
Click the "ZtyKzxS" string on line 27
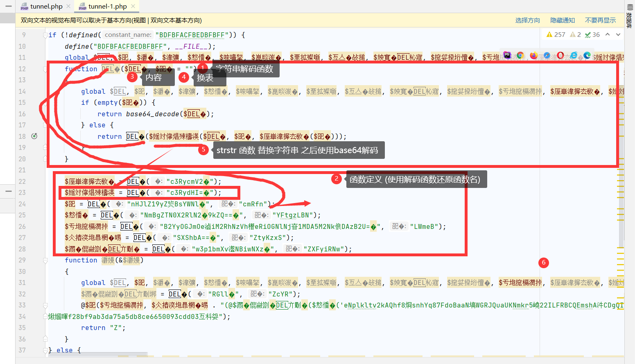pyautogui.click(x=268, y=237)
